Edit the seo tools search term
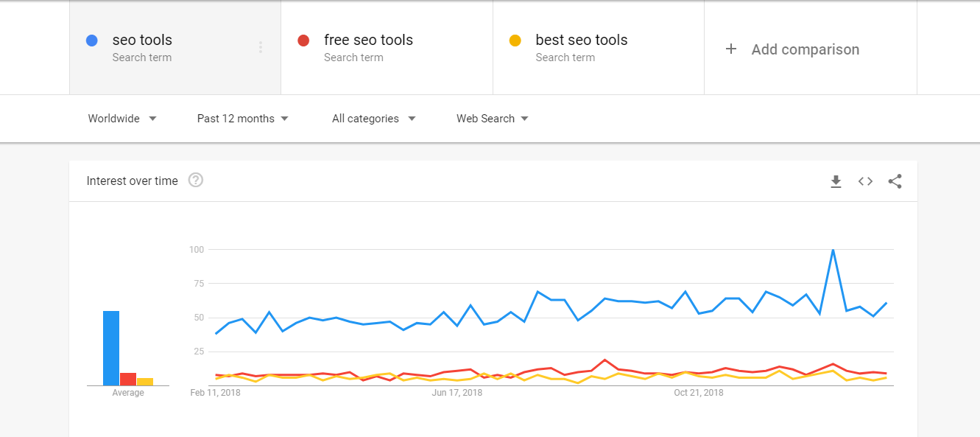This screenshot has height=437, width=980. click(x=142, y=41)
